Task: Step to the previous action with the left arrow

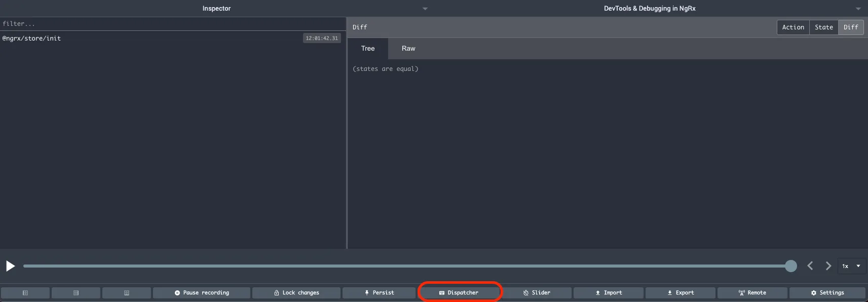Action: [x=810, y=266]
